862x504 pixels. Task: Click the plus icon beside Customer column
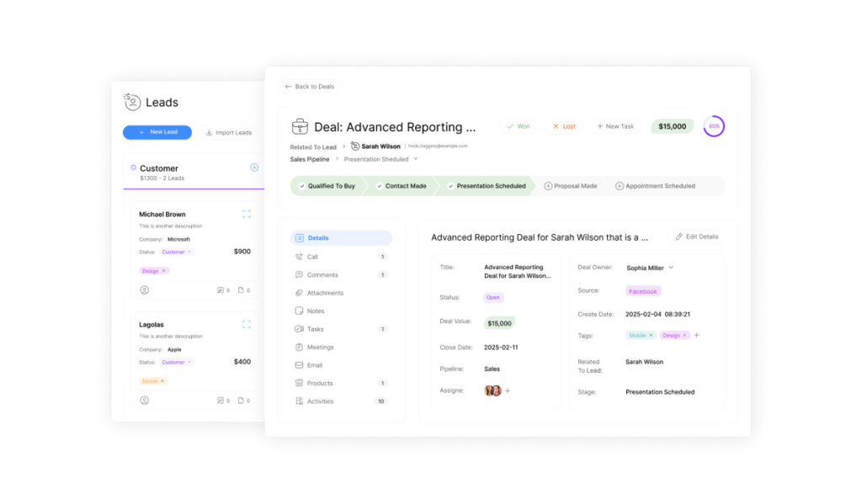(254, 167)
